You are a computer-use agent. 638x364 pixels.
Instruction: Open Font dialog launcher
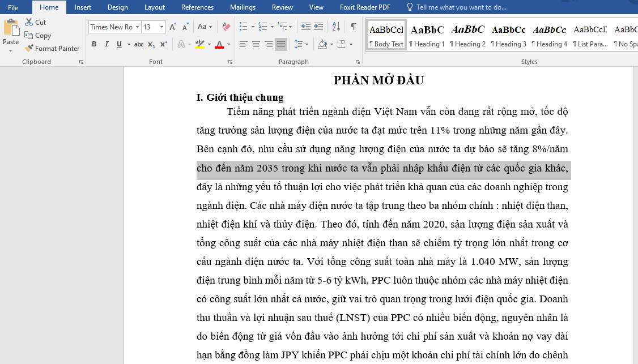pyautogui.click(x=230, y=62)
